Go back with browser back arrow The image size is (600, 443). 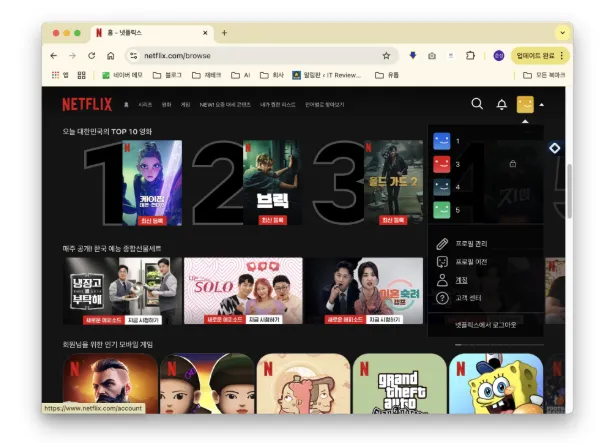tap(54, 56)
